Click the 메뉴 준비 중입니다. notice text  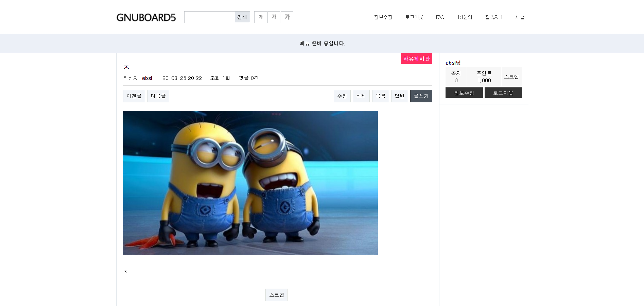pos(323,44)
